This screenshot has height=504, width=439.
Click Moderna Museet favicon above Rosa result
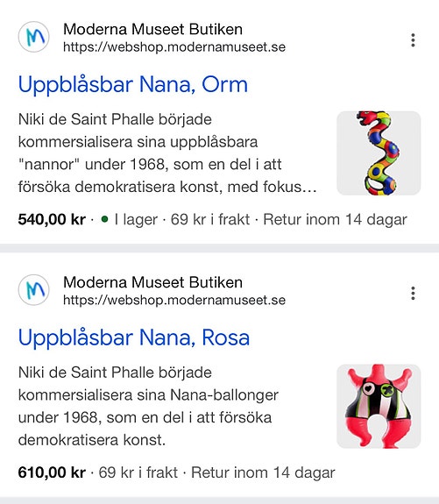(34, 290)
